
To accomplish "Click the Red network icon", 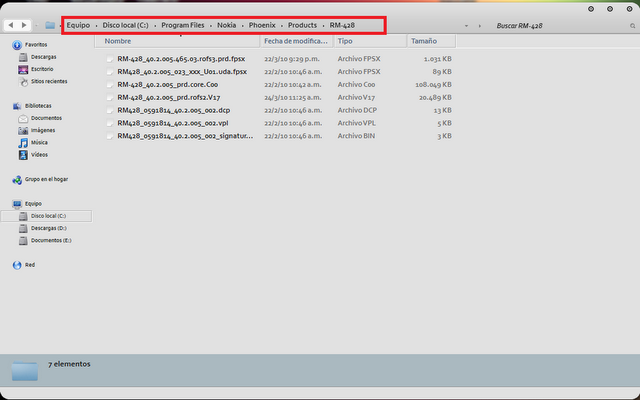I will coord(17,265).
